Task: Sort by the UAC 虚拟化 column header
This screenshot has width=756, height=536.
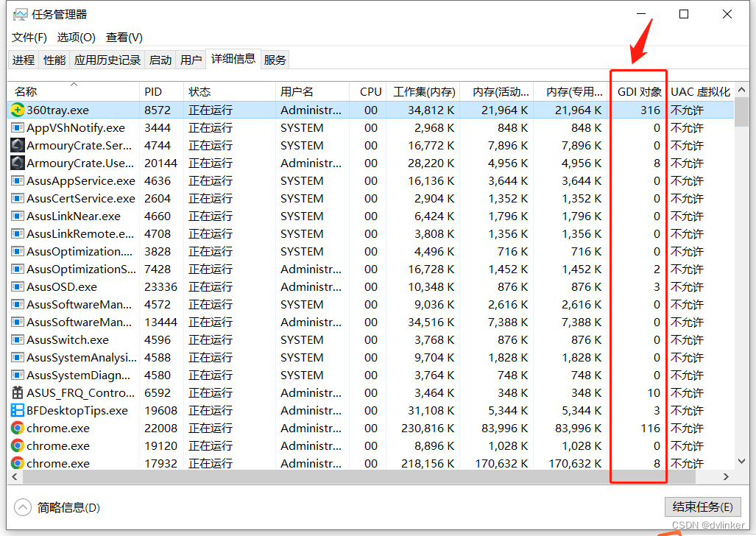Action: tap(701, 92)
